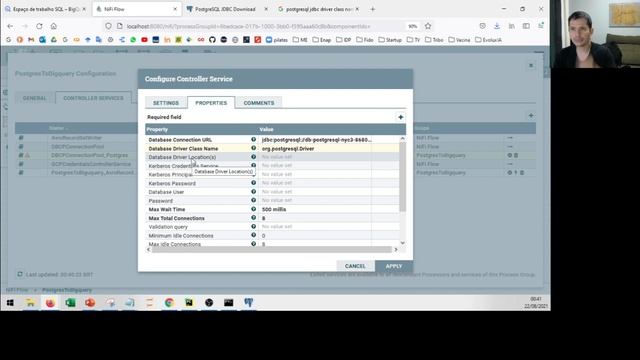This screenshot has width=640, height=360.
Task: Open help for Max Wait Time
Action: 253,209
